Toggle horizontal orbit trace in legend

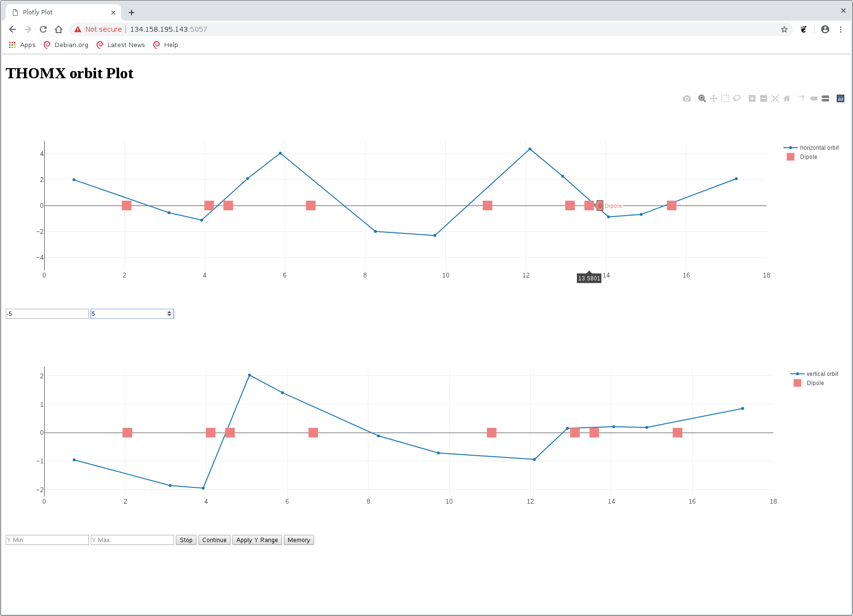point(819,148)
